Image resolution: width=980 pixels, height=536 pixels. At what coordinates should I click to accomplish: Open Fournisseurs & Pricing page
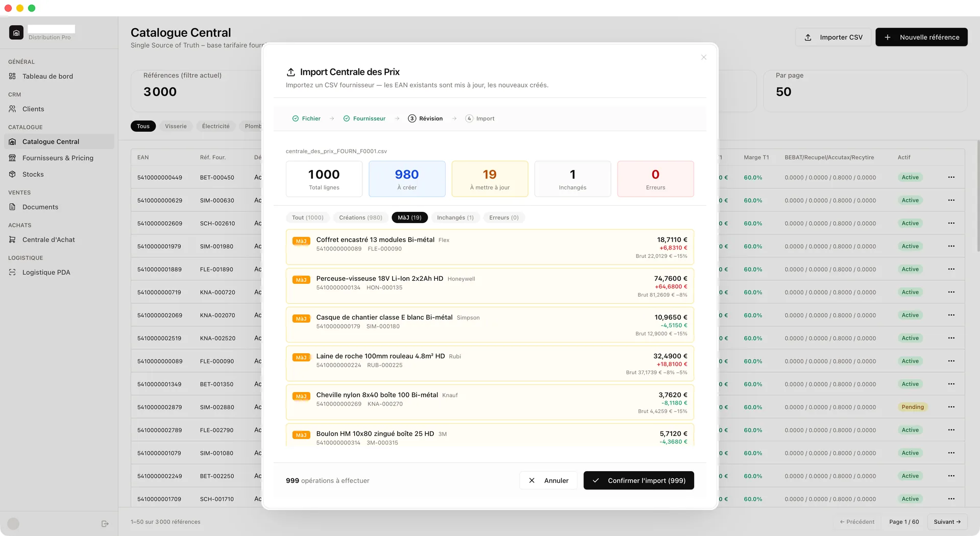point(58,158)
